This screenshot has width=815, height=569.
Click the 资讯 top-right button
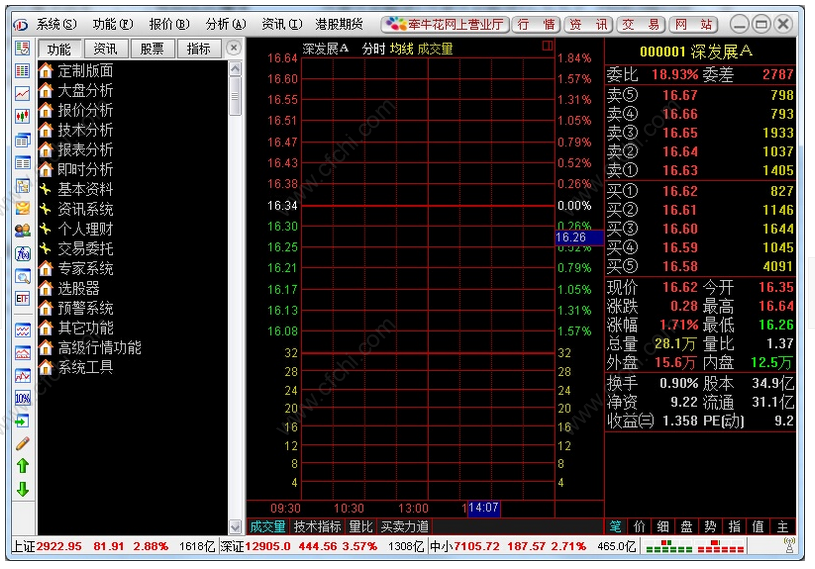click(588, 24)
